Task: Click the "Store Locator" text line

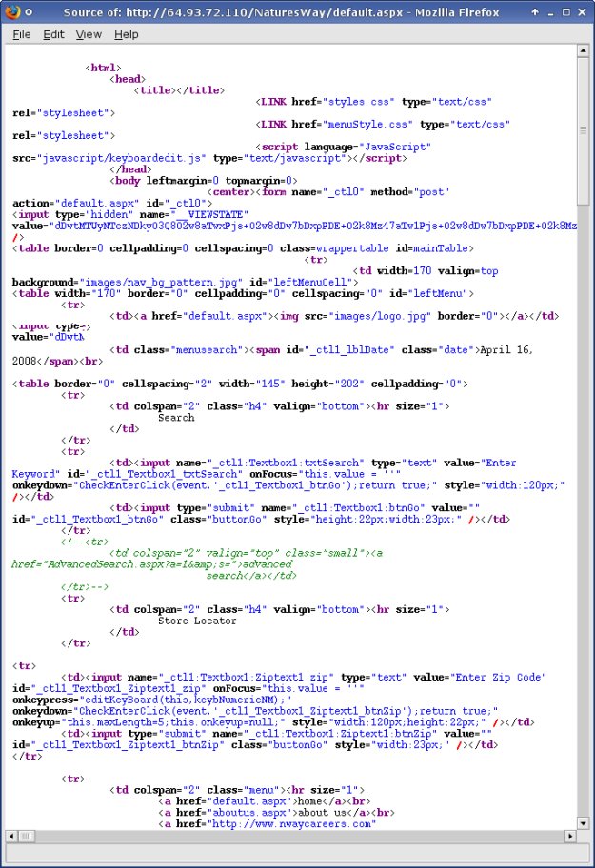Action: pos(197,621)
